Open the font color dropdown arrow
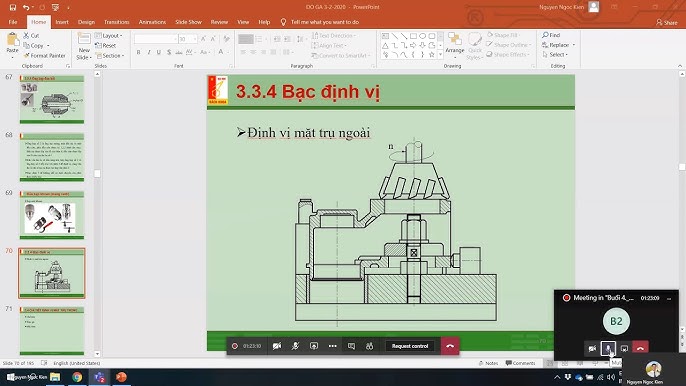The height and width of the screenshot is (386, 686). 229,52
